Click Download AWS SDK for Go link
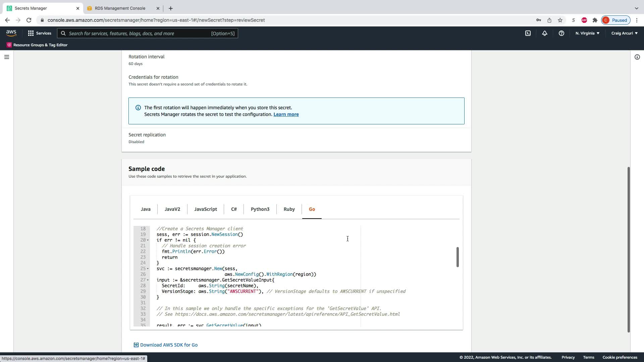The image size is (644, 362). click(168, 345)
